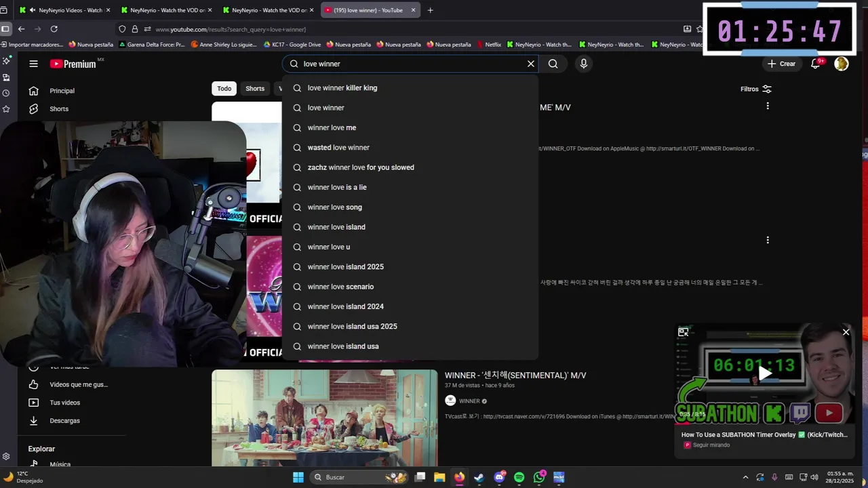This screenshot has width=868, height=488.
Task: Choose suggestion 'winner love u'
Action: pyautogui.click(x=410, y=247)
